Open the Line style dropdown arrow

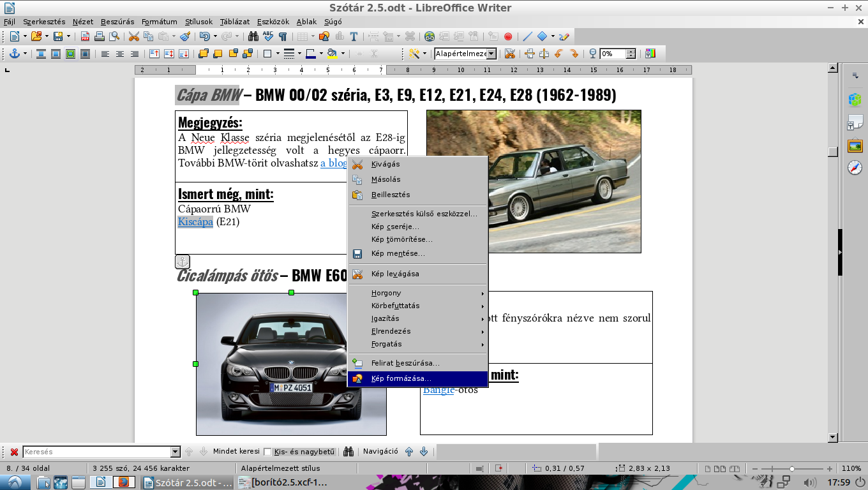point(298,54)
